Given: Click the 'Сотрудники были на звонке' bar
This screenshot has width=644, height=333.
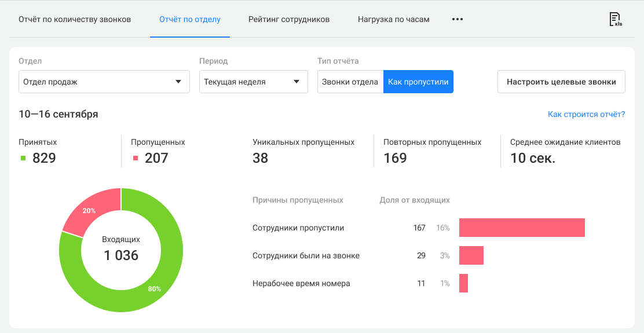Looking at the screenshot, I should pyautogui.click(x=471, y=255).
